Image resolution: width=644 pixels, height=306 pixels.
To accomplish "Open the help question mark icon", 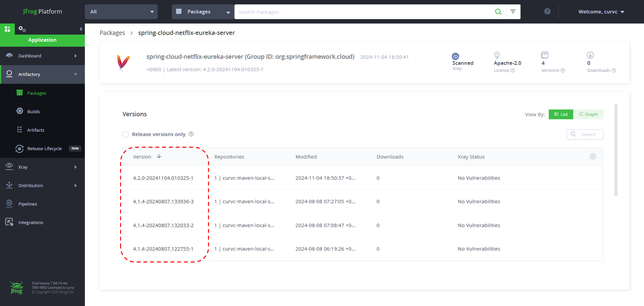I will point(547,11).
